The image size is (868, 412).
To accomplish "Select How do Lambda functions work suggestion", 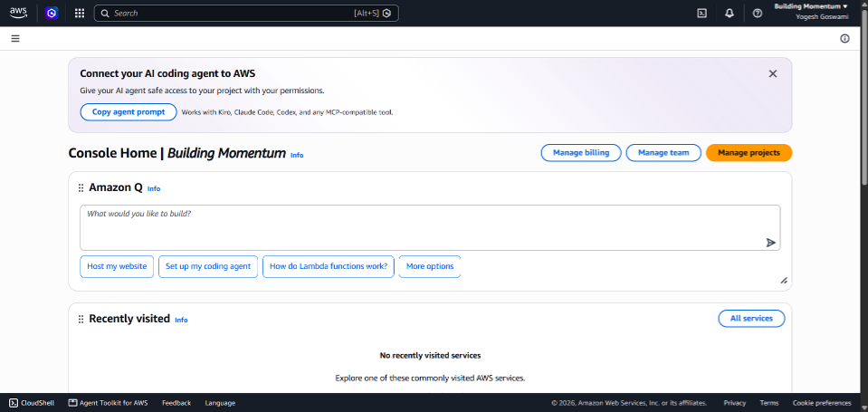I will tap(329, 266).
